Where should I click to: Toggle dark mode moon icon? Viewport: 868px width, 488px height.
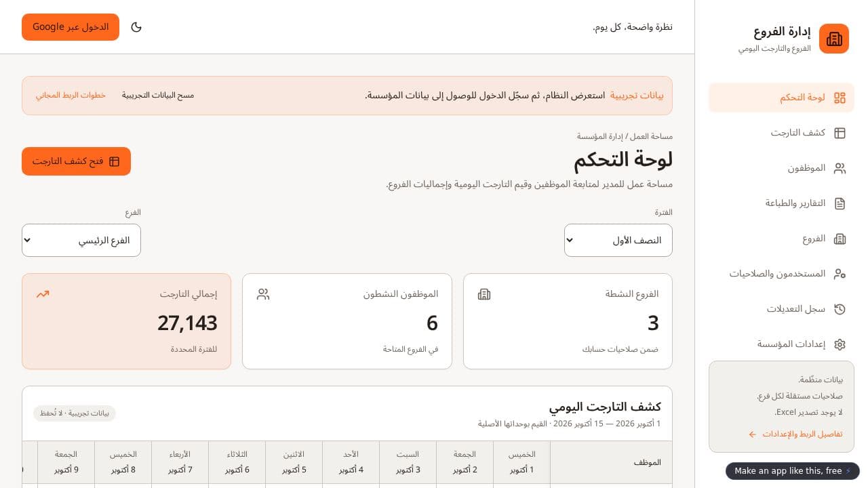click(136, 27)
